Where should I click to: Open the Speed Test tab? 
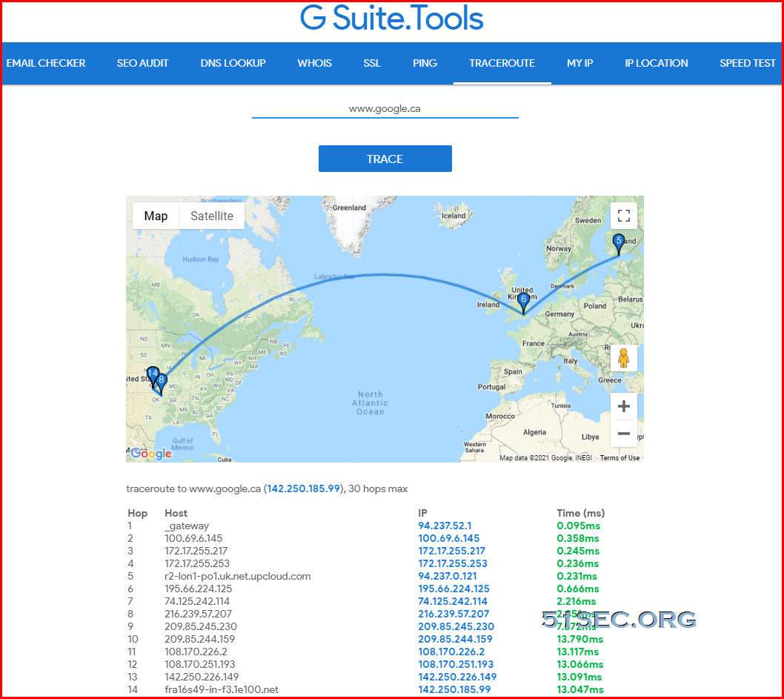748,64
